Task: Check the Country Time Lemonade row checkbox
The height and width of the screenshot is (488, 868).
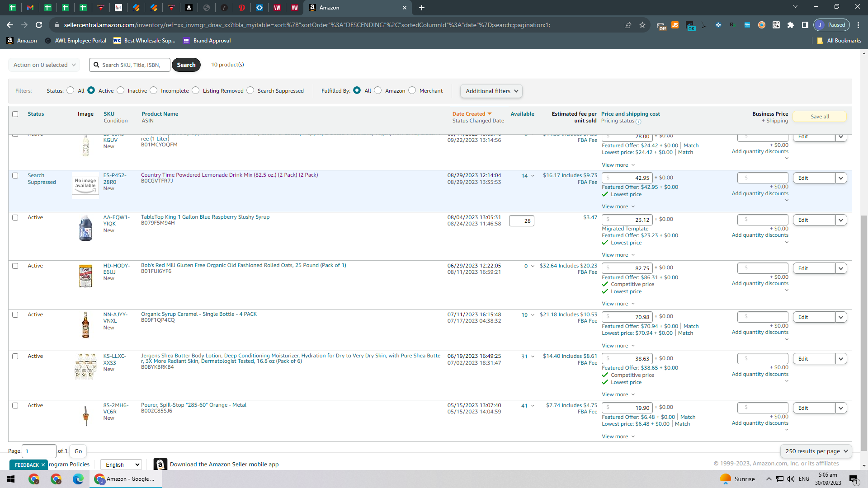Action: coord(15,175)
